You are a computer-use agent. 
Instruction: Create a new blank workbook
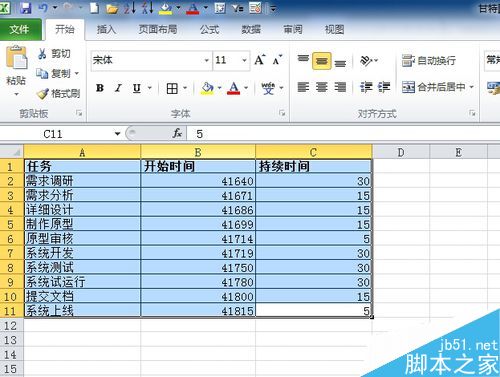(94, 8)
